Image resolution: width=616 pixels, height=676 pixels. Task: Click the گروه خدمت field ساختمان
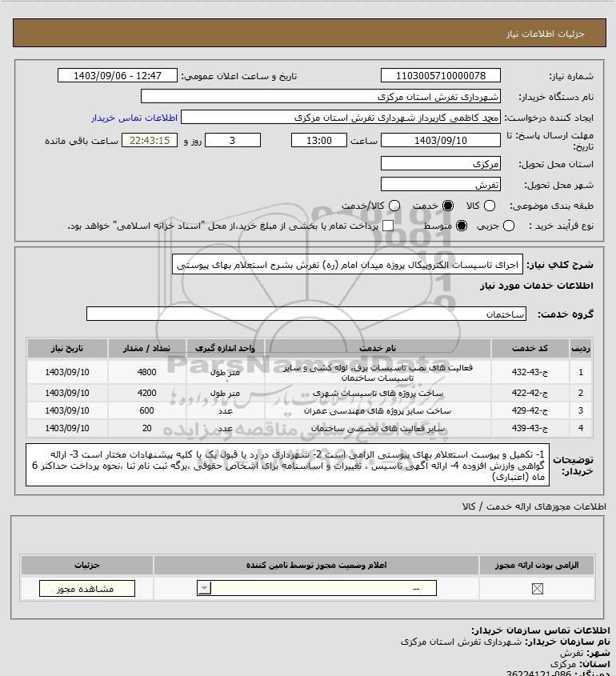tap(306, 314)
